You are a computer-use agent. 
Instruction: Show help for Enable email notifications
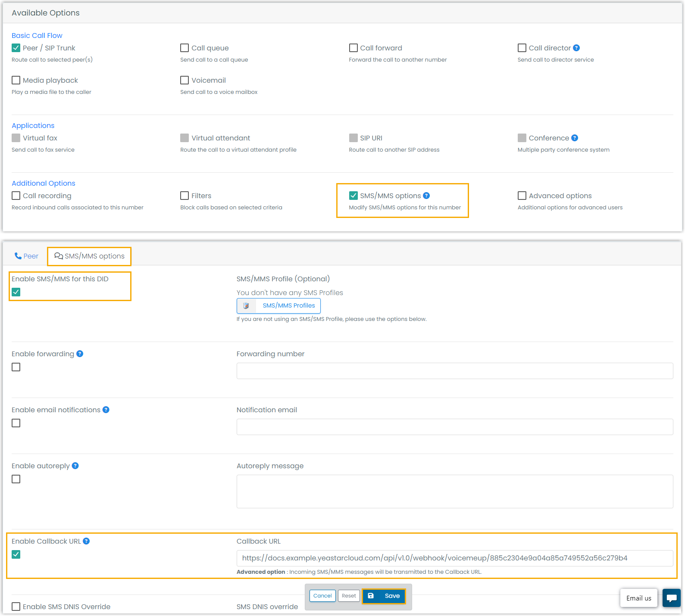pyautogui.click(x=106, y=410)
